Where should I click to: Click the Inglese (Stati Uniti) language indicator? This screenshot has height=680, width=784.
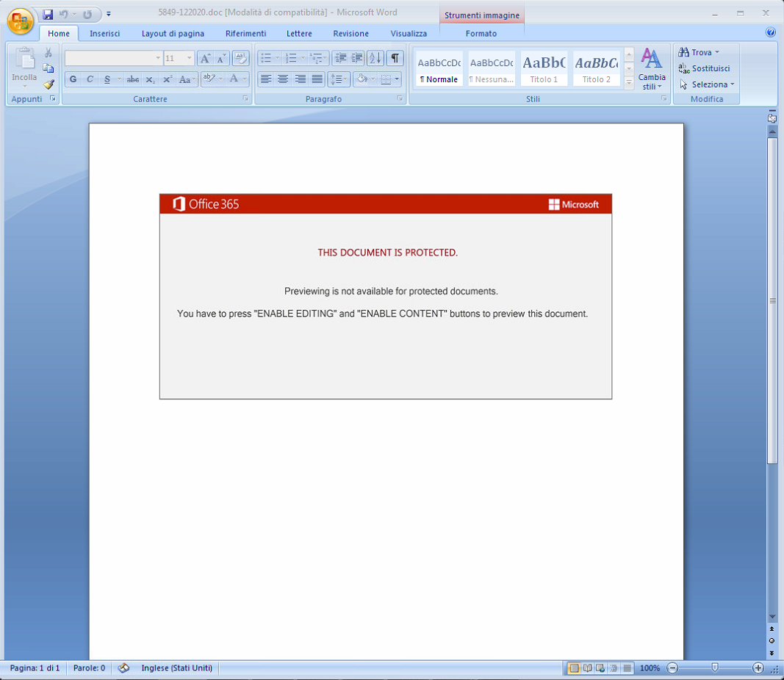(176, 668)
